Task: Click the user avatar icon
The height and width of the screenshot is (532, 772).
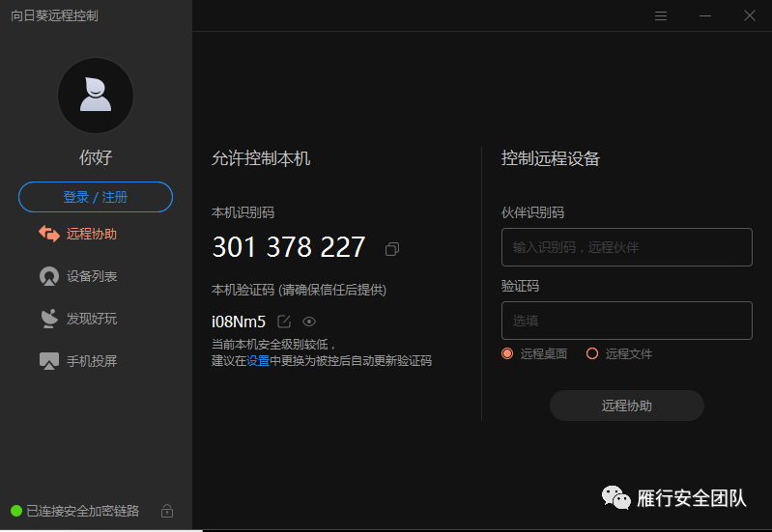Action: (x=96, y=96)
